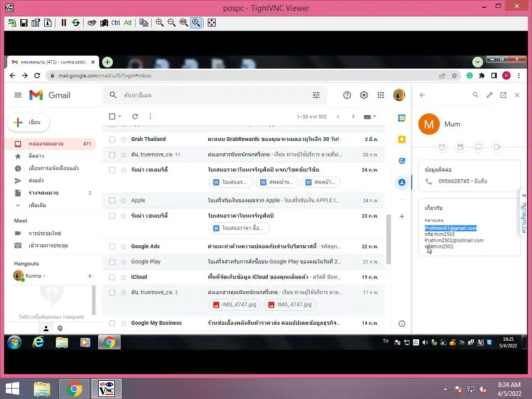The width and height of the screenshot is (532, 399).
Task: Open Gmail main menu hamburger
Action: (x=18, y=95)
